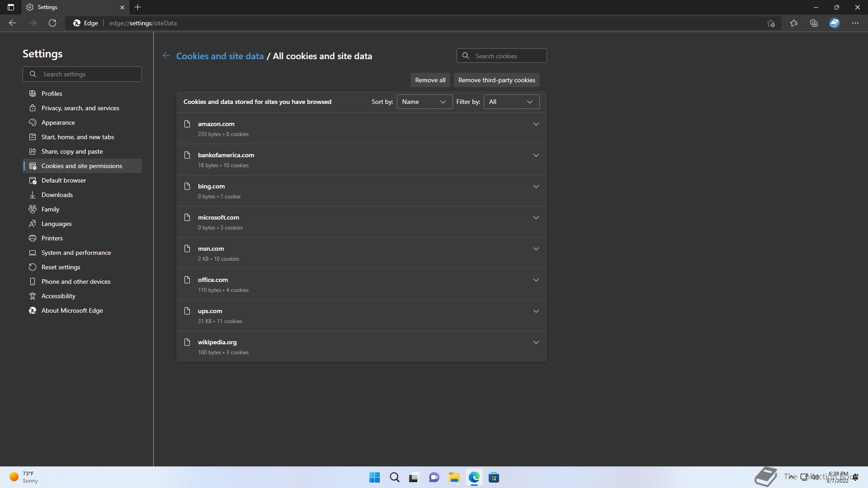Open taskbar Search icon
The image size is (868, 488).
pyautogui.click(x=395, y=478)
